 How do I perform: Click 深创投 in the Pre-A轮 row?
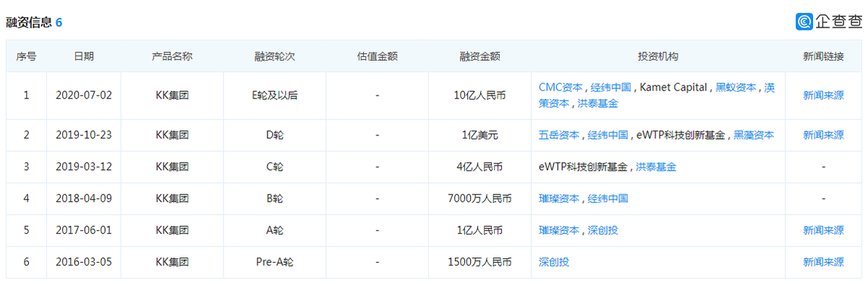(554, 262)
